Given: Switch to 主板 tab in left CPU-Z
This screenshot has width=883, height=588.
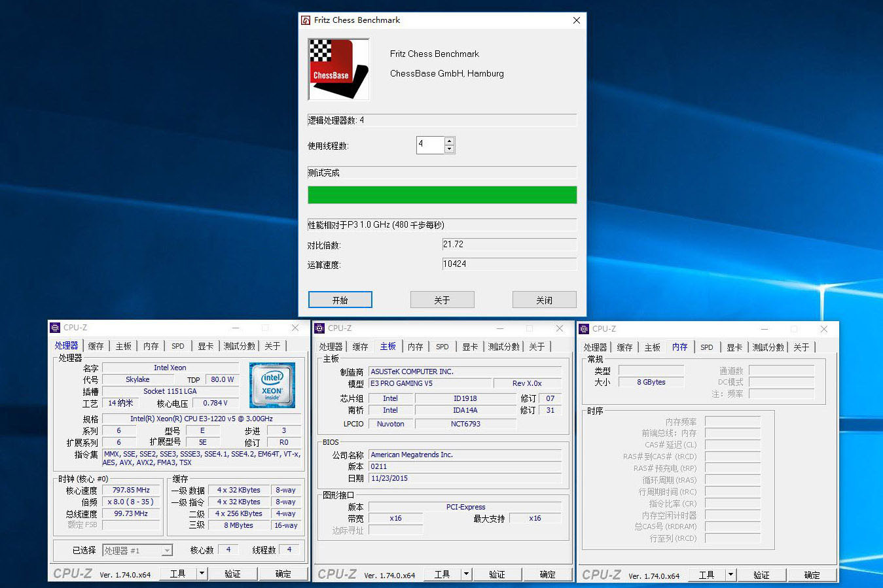Looking at the screenshot, I should [124, 346].
